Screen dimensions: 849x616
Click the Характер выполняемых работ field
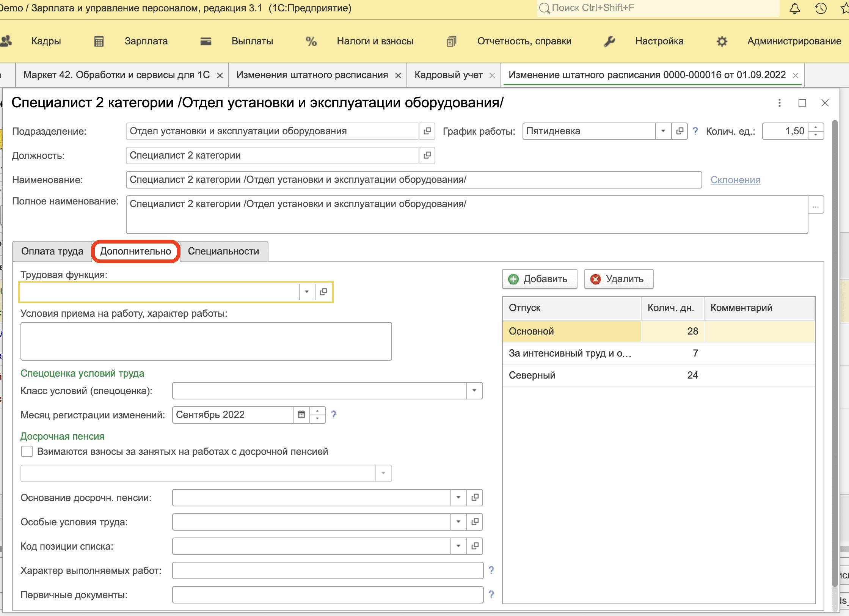point(328,570)
